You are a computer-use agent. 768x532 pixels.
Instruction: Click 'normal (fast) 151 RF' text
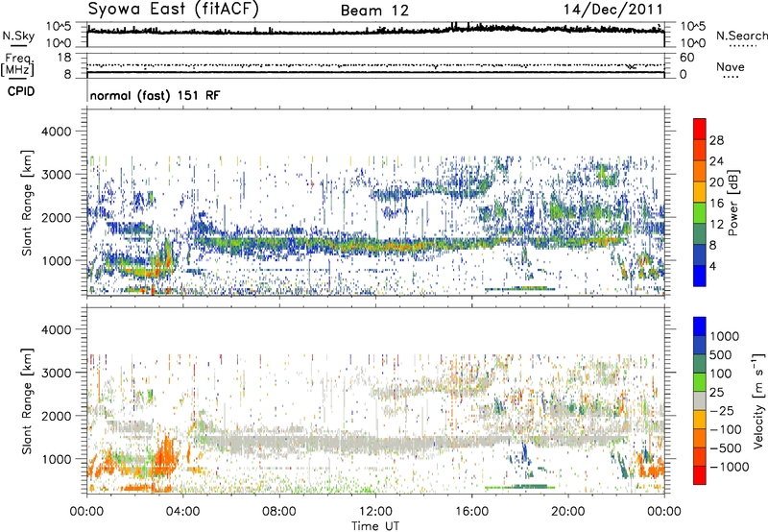pyautogui.click(x=155, y=95)
